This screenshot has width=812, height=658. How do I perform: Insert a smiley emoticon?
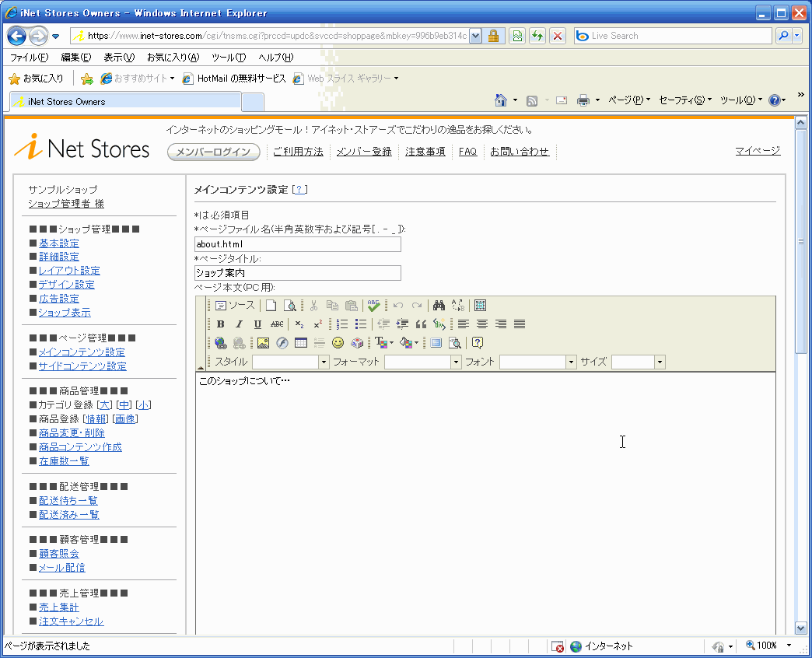338,343
